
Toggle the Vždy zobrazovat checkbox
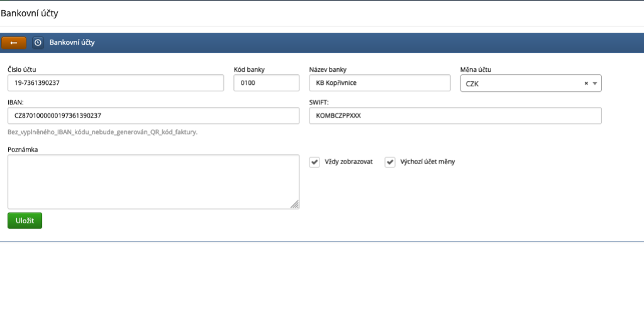click(x=314, y=162)
